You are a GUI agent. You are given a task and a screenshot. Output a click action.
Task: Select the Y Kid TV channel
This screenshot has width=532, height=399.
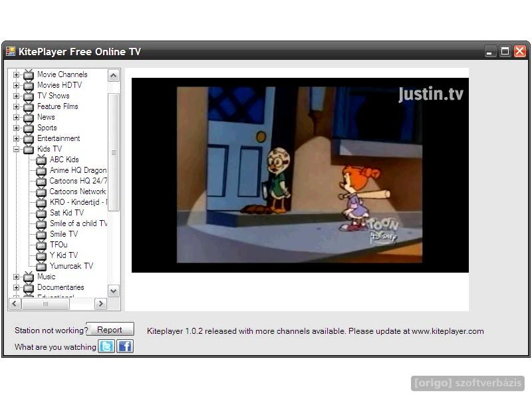point(64,255)
